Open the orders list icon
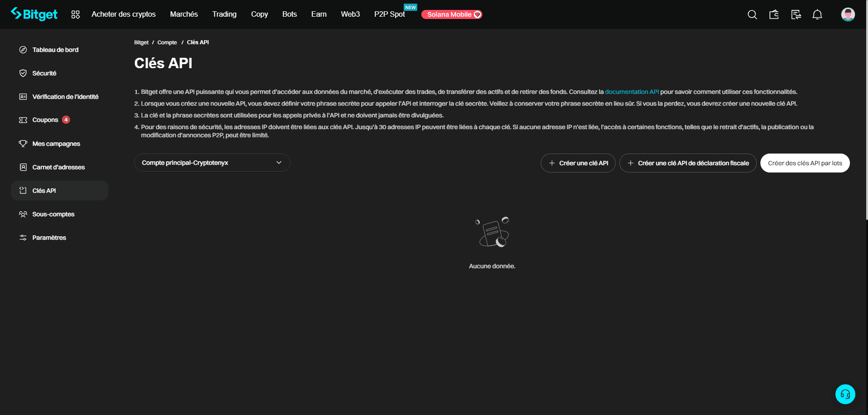Screen dimensions: 868x415 [796, 14]
